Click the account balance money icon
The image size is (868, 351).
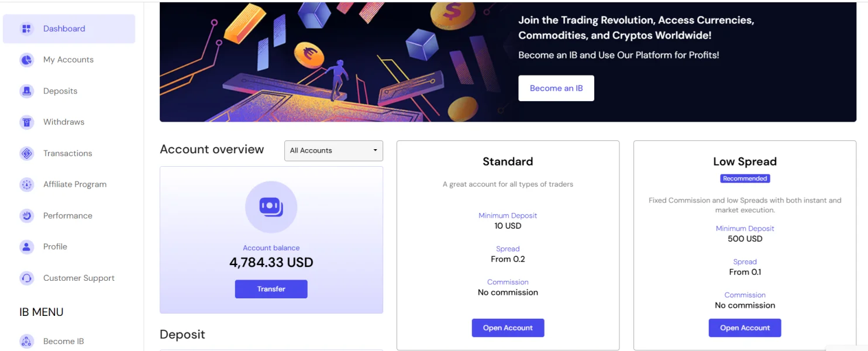271,207
